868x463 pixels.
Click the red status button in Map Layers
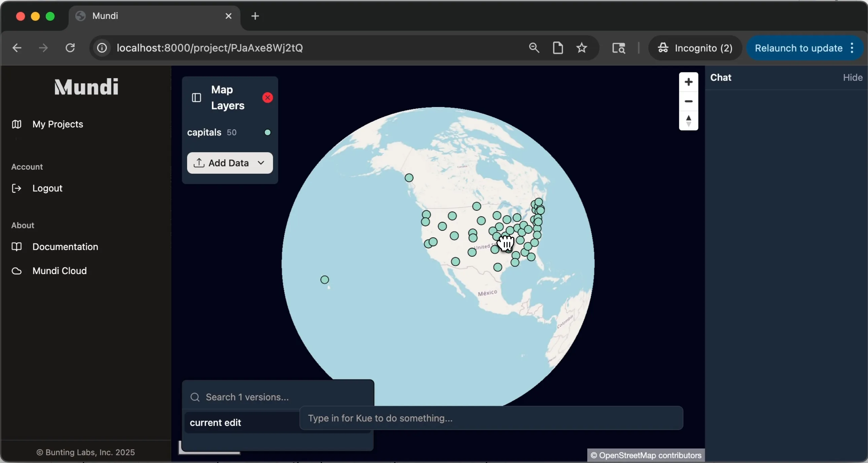coord(268,97)
